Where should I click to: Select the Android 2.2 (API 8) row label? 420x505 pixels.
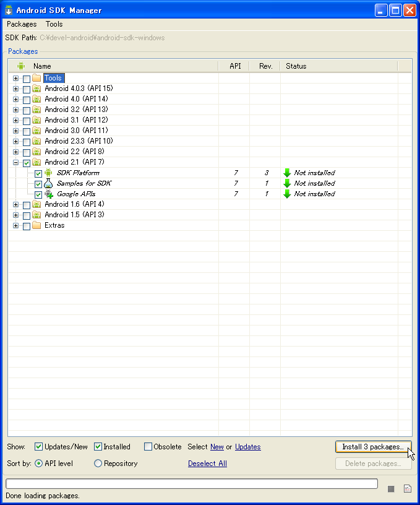pyautogui.click(x=74, y=152)
